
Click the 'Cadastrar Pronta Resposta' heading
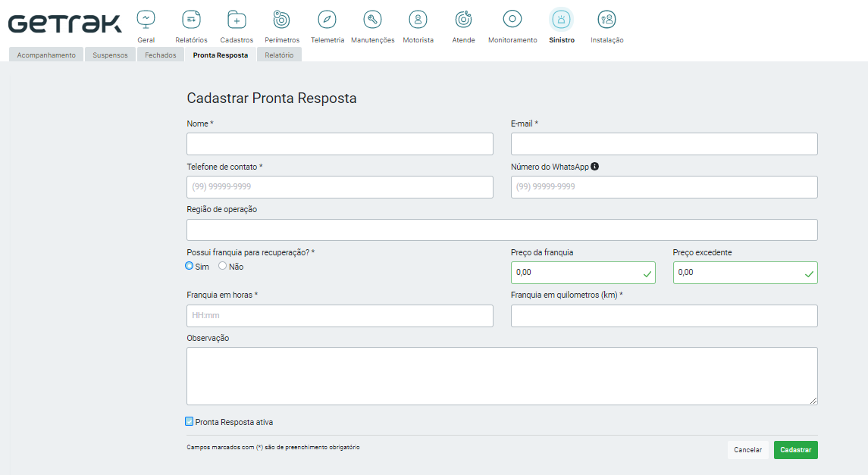tap(271, 98)
